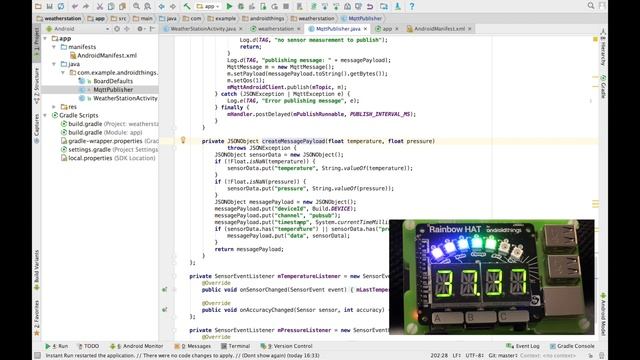Open the Favorites side panel
Image resolution: width=640 pixels, height=360 pixels.
36,318
